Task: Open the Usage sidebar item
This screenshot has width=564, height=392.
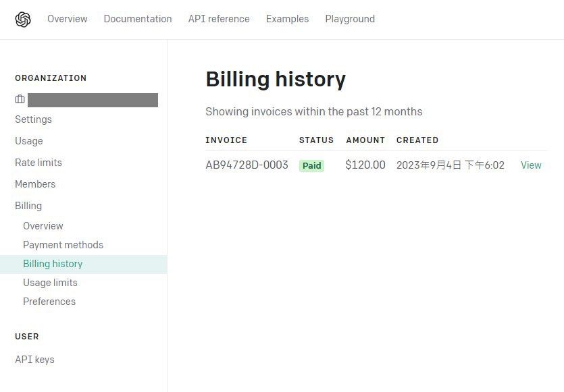Action: (x=29, y=141)
